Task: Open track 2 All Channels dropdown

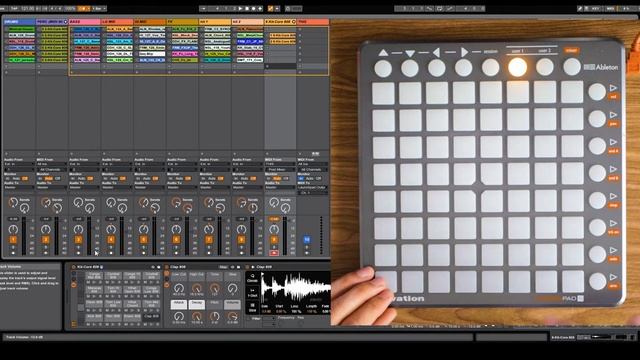Action: click(x=52, y=169)
